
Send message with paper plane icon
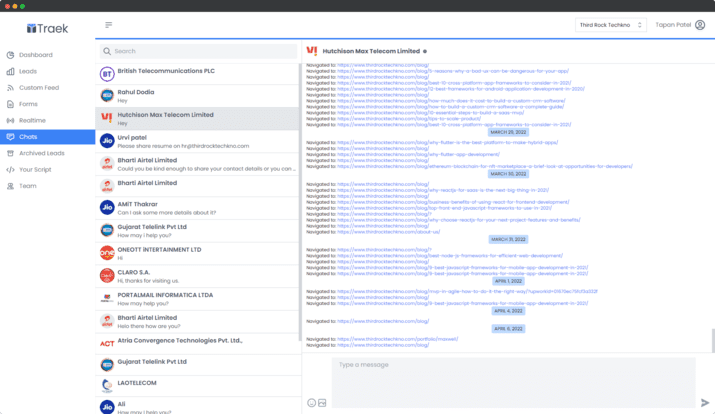[705, 403]
